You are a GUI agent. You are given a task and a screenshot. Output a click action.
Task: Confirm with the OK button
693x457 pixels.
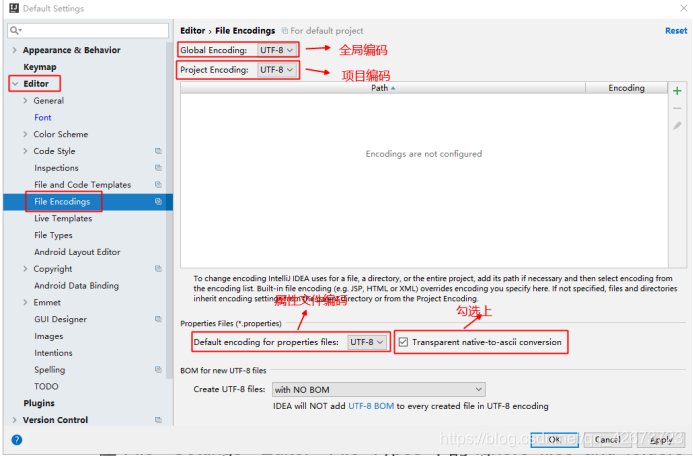click(x=554, y=439)
